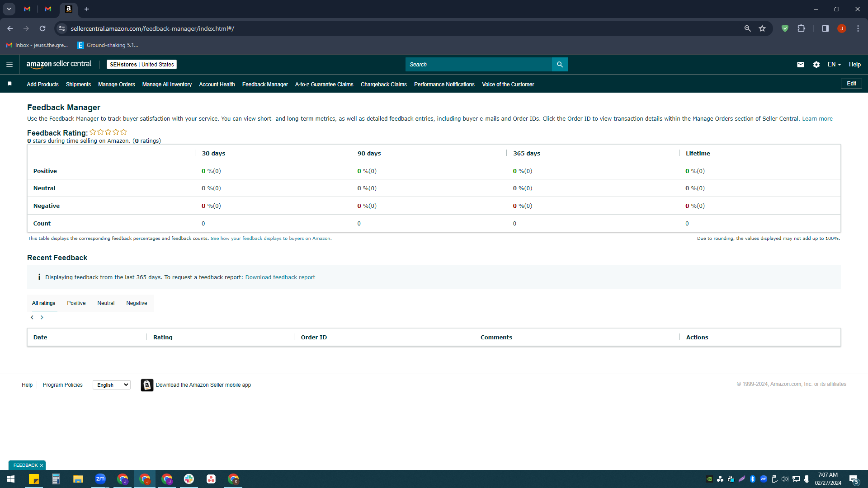Switch to the Negative ratings tab
The width and height of the screenshot is (868, 488).
(x=137, y=303)
